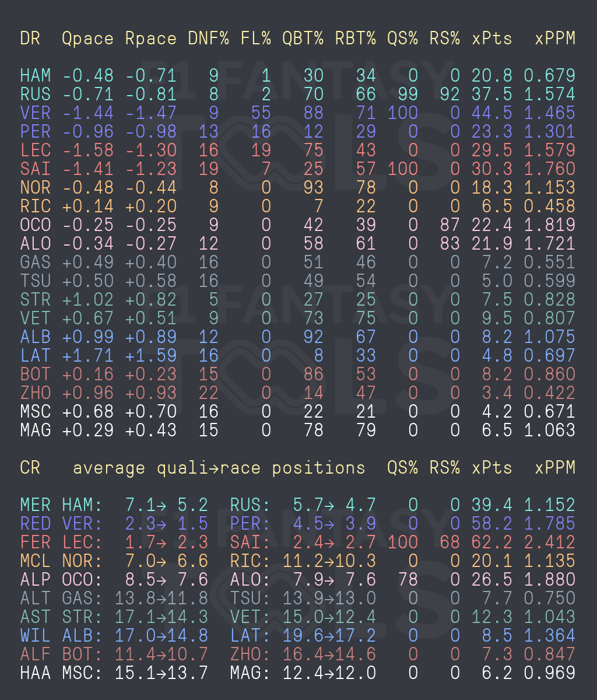The image size is (597, 700).
Task: Open the RED constructor entry
Action: click(x=36, y=523)
